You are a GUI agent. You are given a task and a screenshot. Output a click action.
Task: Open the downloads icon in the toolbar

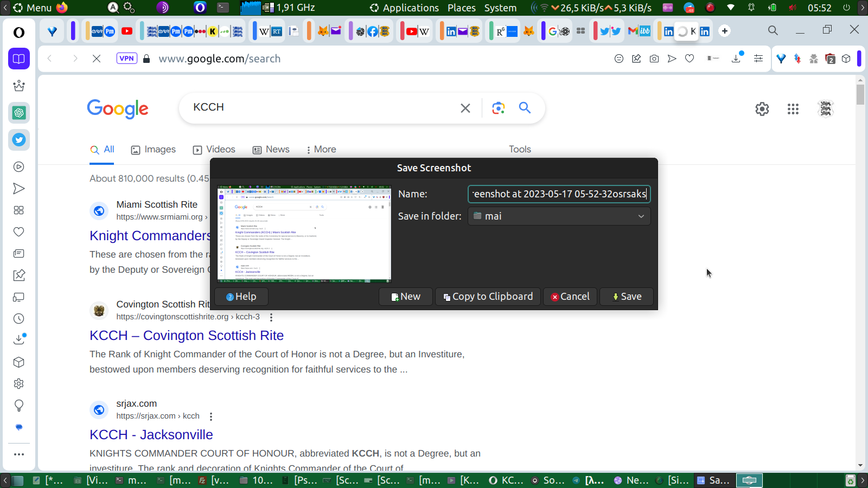click(737, 58)
